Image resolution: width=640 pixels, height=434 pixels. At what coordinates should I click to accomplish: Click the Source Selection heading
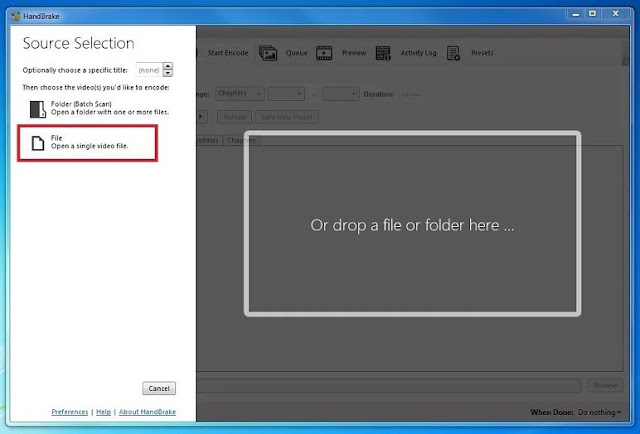coord(78,43)
